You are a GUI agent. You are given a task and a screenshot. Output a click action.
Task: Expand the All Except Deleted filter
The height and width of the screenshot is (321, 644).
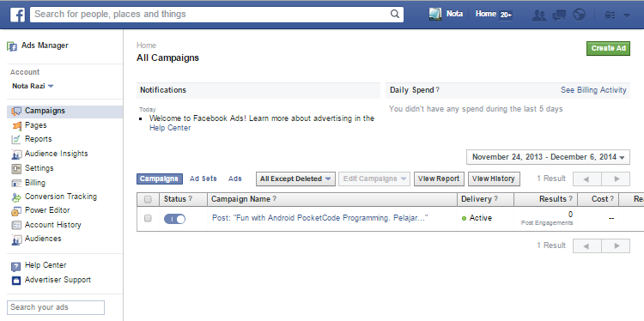click(x=295, y=179)
